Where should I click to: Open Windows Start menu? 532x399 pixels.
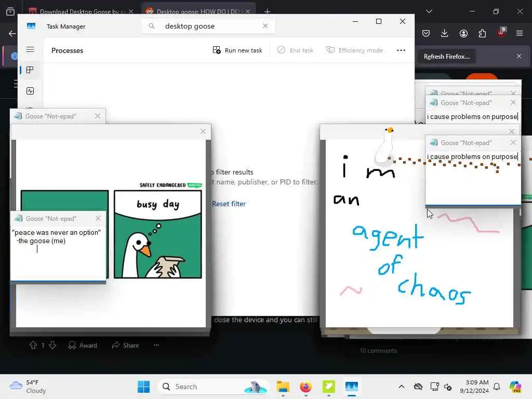[x=143, y=387]
